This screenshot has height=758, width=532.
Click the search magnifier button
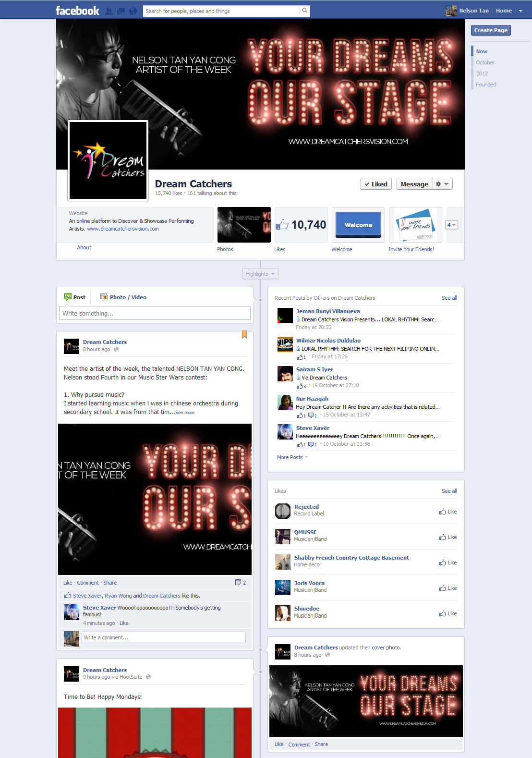coord(304,11)
